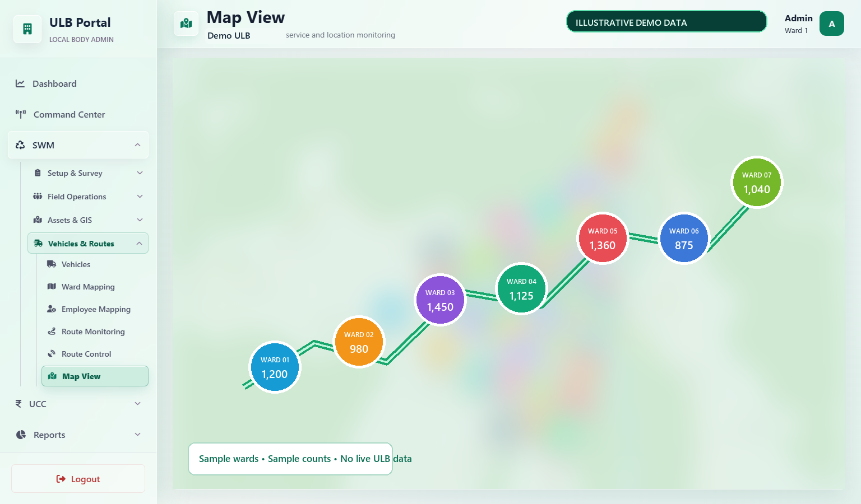Click the UCC rupee icon
Screen dimensions: 861x504
(18, 404)
